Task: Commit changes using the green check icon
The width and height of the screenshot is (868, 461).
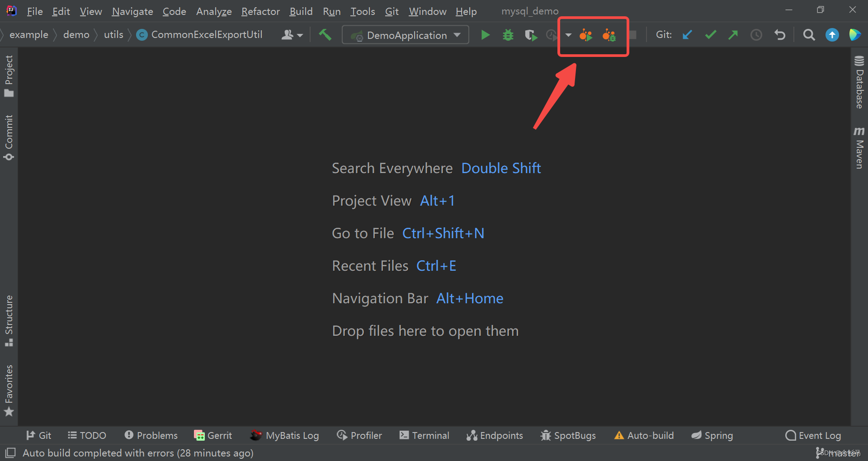Action: coord(710,35)
